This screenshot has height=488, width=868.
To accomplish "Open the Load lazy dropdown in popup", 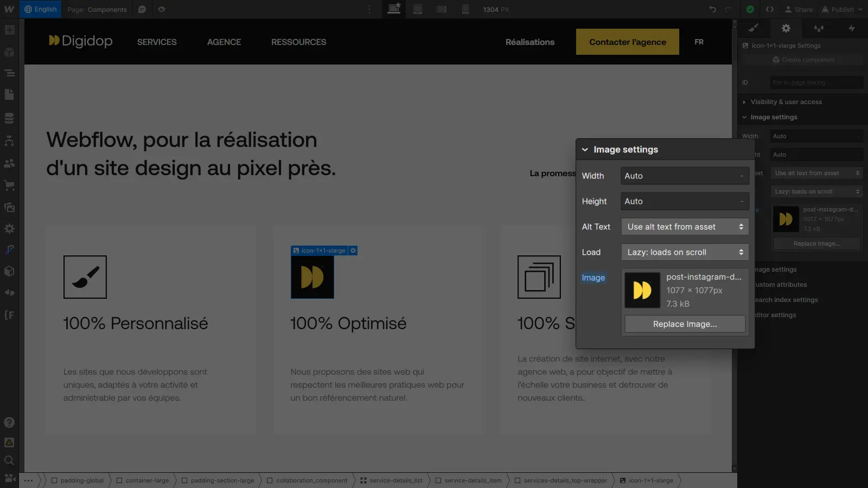I will pos(685,252).
